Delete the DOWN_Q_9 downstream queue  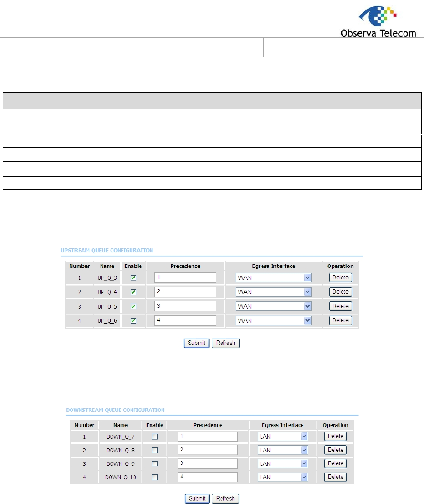(336, 463)
